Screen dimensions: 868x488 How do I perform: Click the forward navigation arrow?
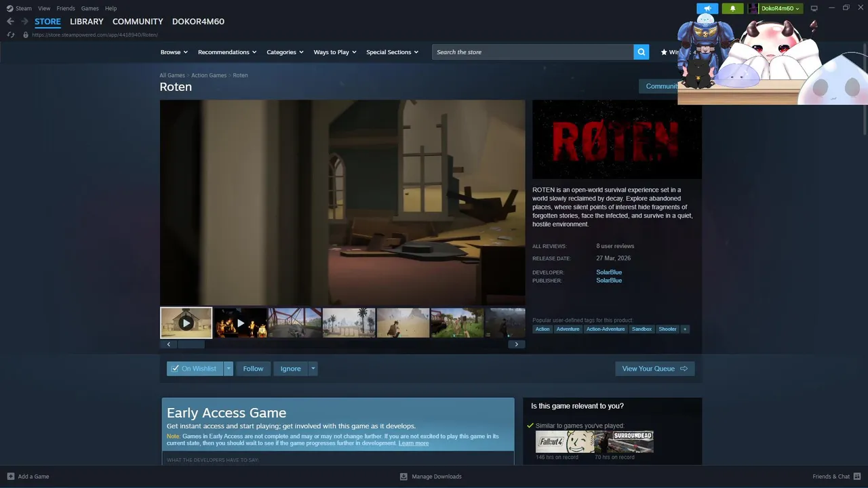tap(24, 22)
